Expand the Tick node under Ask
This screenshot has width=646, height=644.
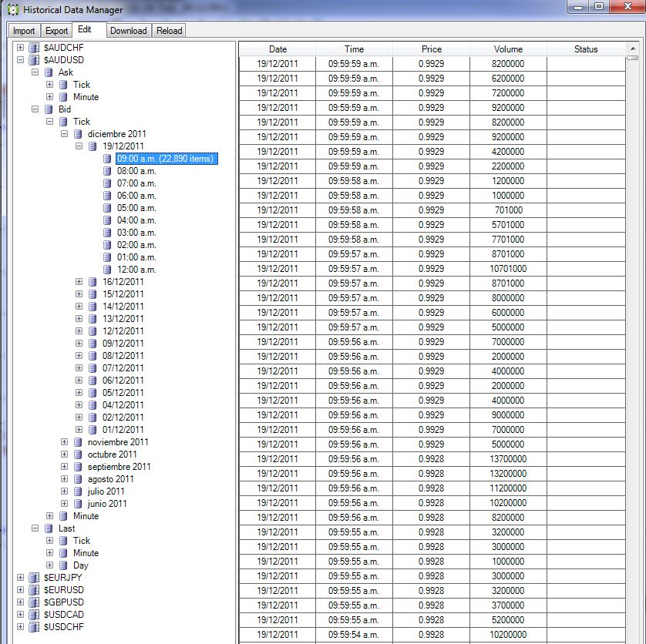[49, 85]
